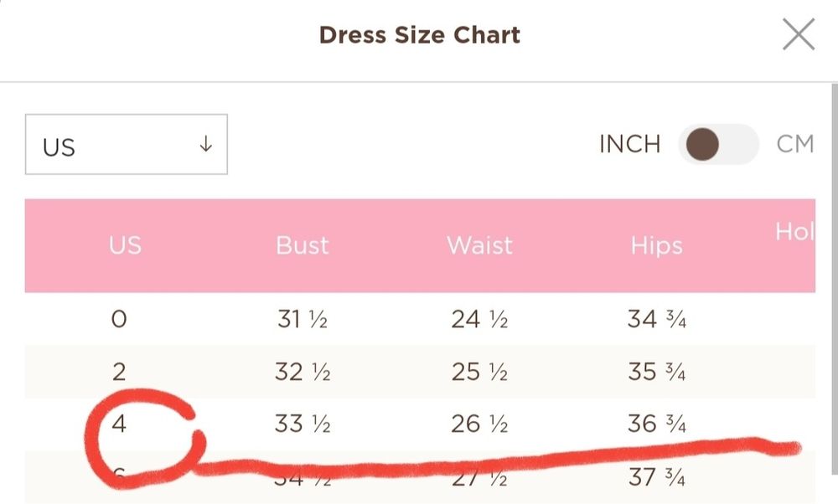This screenshot has width=838, height=504.
Task: Toggle the INCH/CM unit switch
Action: pyautogui.click(x=718, y=144)
